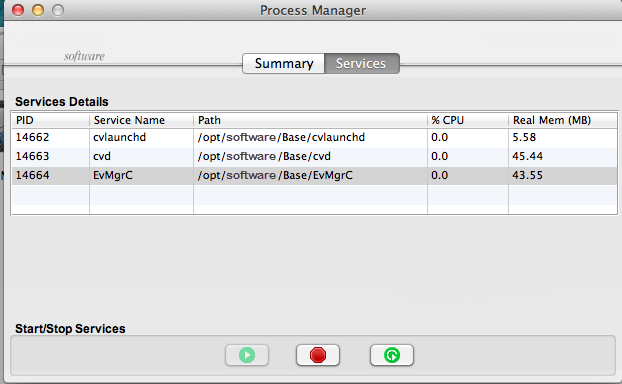This screenshot has height=384, width=622.
Task: Click the % CPU column header
Action: point(468,120)
